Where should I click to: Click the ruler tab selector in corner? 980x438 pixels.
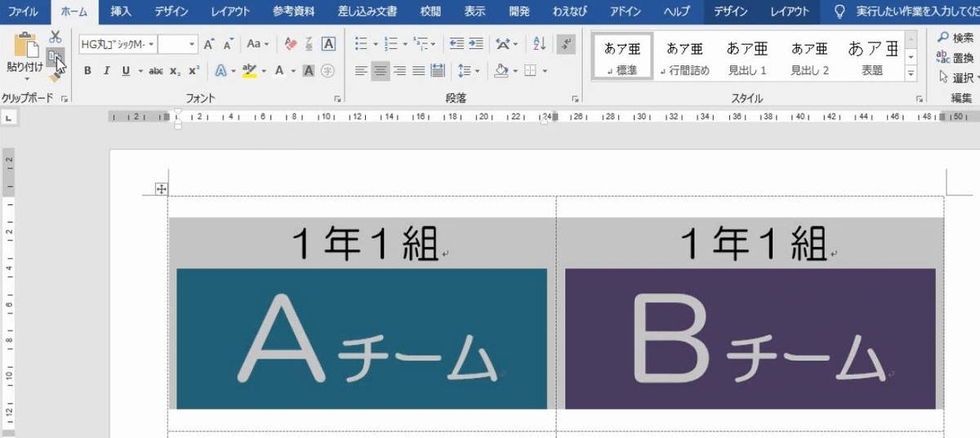[x=8, y=119]
